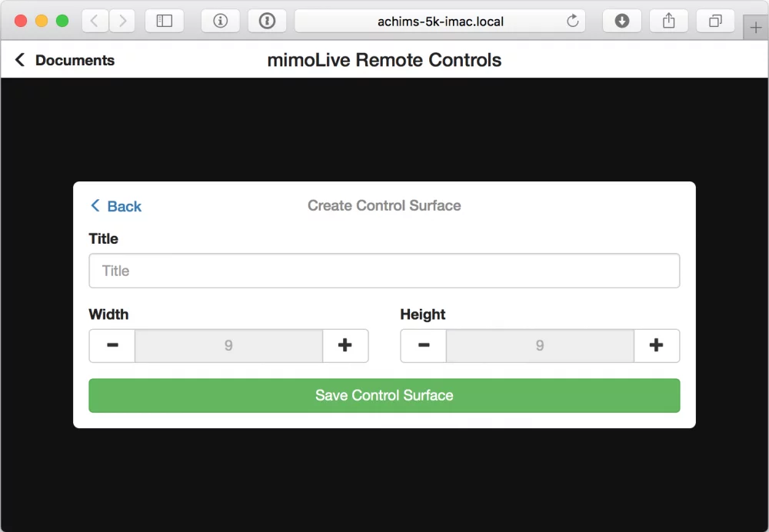Click the Width value field

pos(228,346)
